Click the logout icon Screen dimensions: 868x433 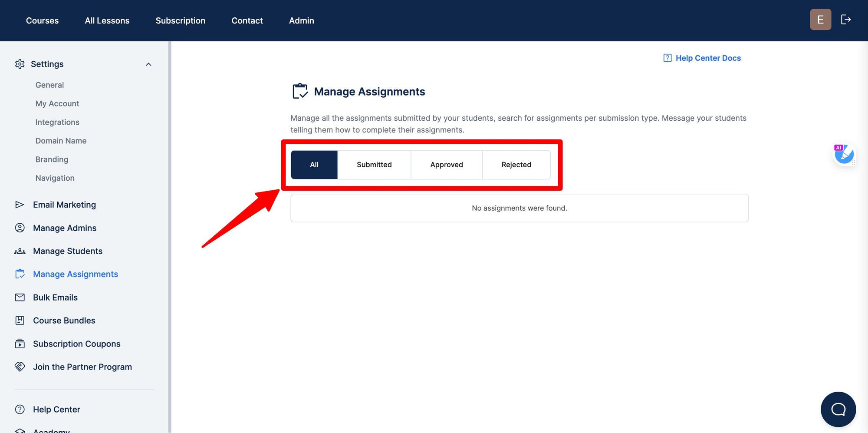[846, 20]
